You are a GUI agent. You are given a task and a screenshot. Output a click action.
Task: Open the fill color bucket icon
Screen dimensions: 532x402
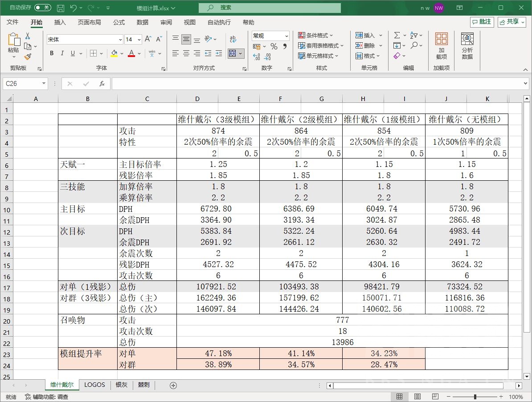pos(114,53)
